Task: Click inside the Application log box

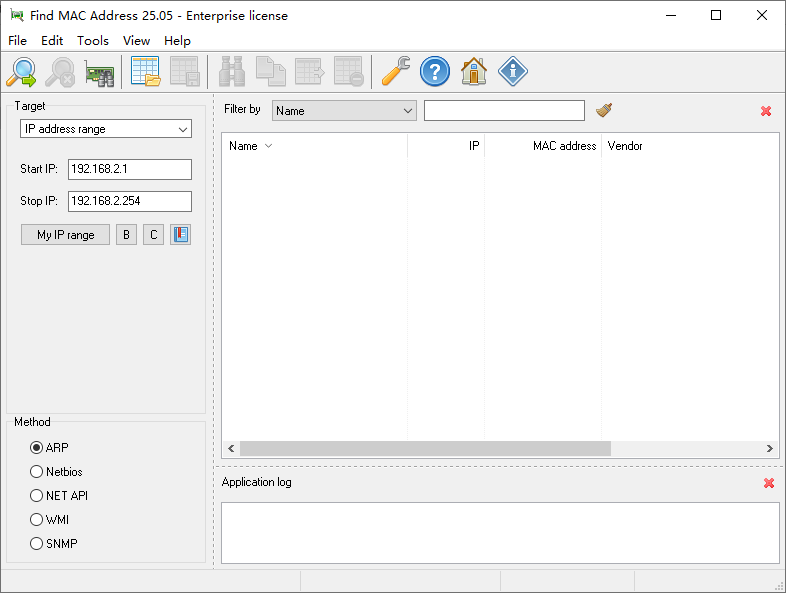Action: 500,533
